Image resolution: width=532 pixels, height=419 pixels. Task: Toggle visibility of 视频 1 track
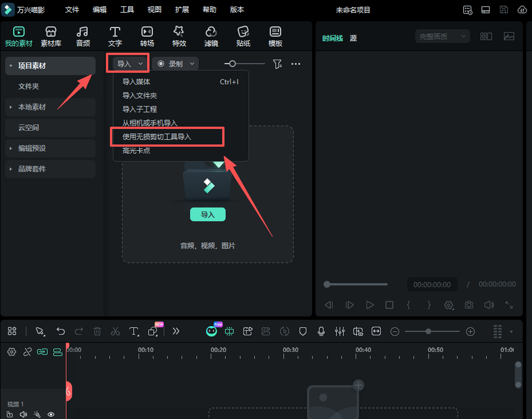51,415
